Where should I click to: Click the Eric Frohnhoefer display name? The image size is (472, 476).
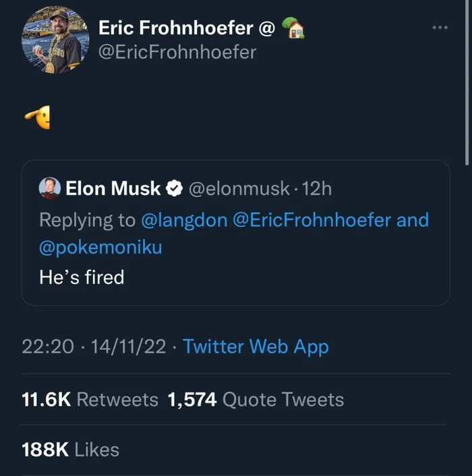[x=176, y=28]
